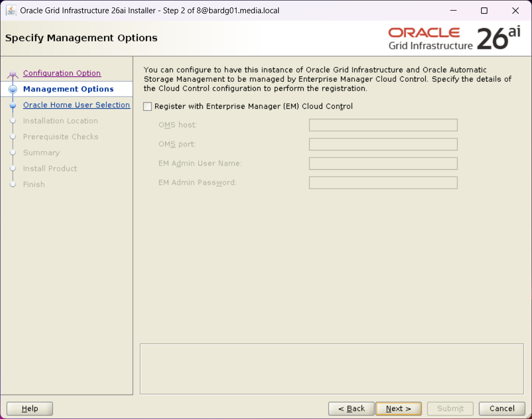Click the Java installer icon in title bar
532x419 pixels.
tap(11, 11)
